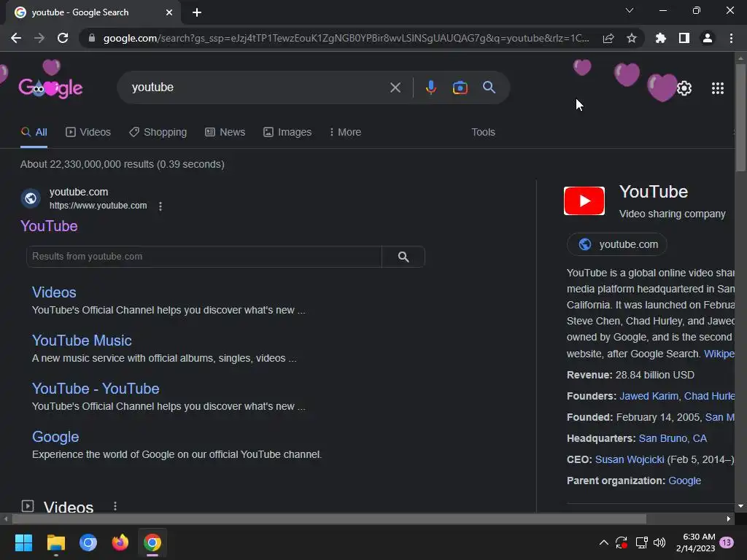Open the Windows Start menu
The image size is (747, 560).
[x=23, y=542]
